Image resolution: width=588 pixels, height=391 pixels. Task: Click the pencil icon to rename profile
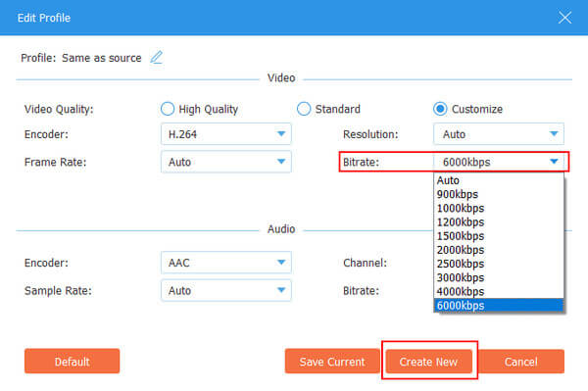coord(157,58)
